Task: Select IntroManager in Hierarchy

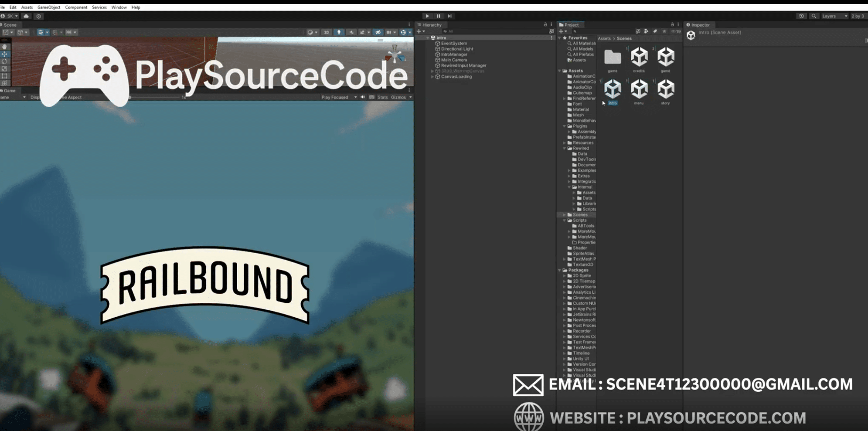Action: [454, 54]
